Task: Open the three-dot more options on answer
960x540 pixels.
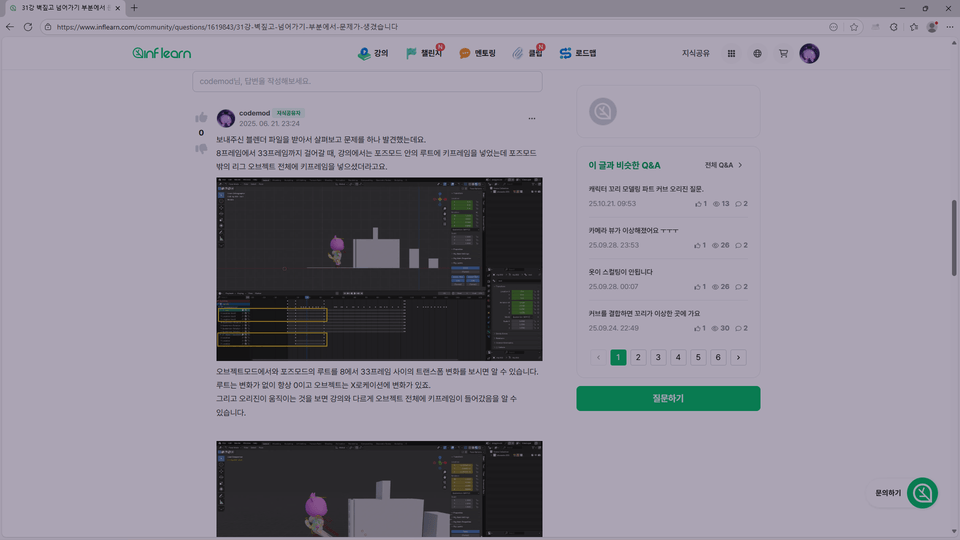Action: pos(531,118)
